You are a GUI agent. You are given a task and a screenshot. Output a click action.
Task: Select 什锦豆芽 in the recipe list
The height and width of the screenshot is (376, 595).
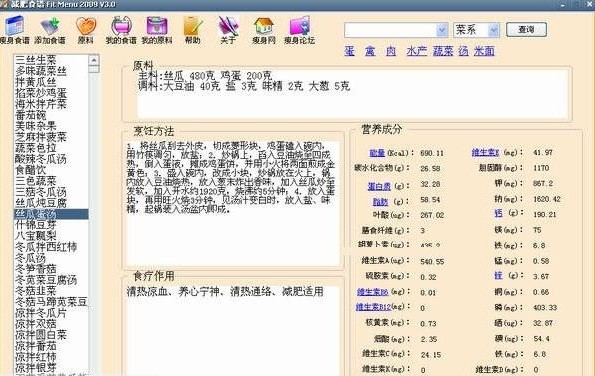click(x=51, y=225)
